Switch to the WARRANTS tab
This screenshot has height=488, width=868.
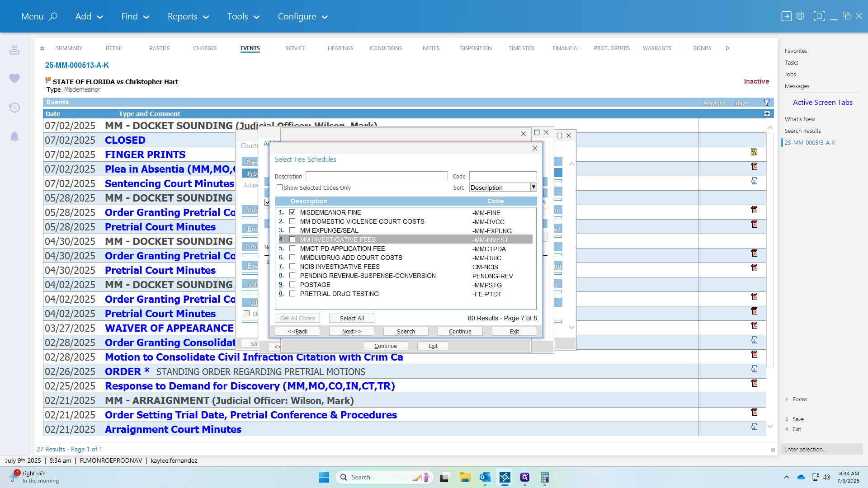coord(657,48)
